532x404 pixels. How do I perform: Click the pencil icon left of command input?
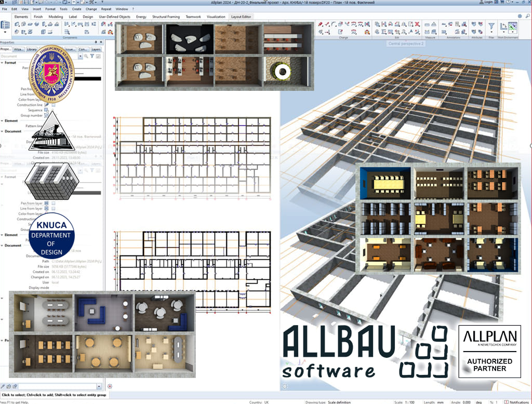(3, 386)
